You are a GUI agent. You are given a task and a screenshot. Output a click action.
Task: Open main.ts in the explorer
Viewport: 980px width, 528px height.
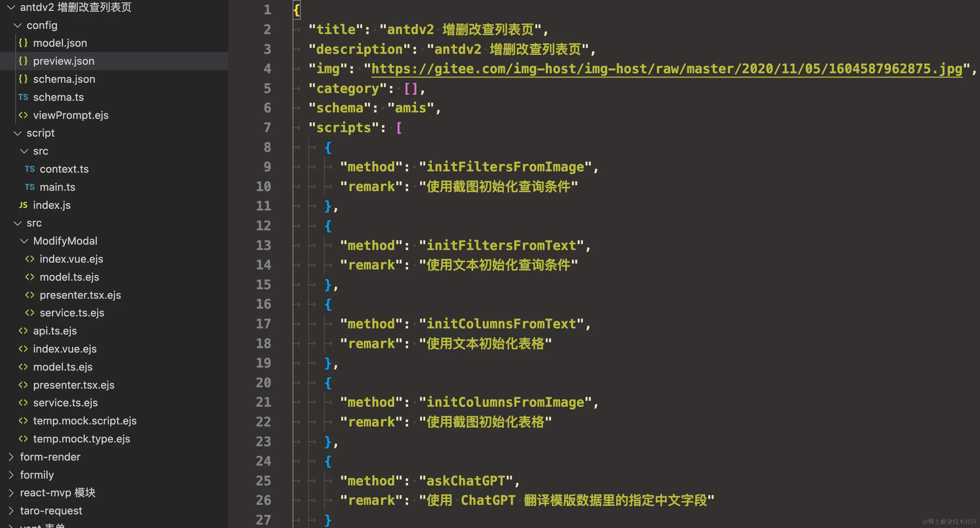pos(57,187)
